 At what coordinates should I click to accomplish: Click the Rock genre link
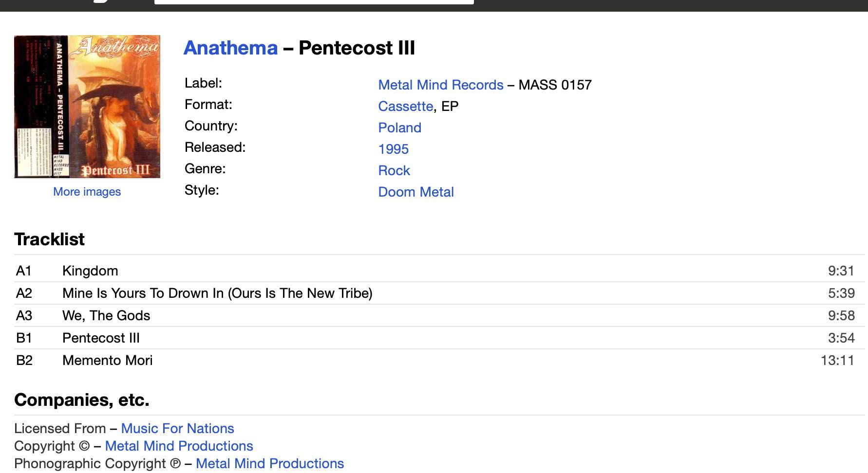pyautogui.click(x=394, y=170)
